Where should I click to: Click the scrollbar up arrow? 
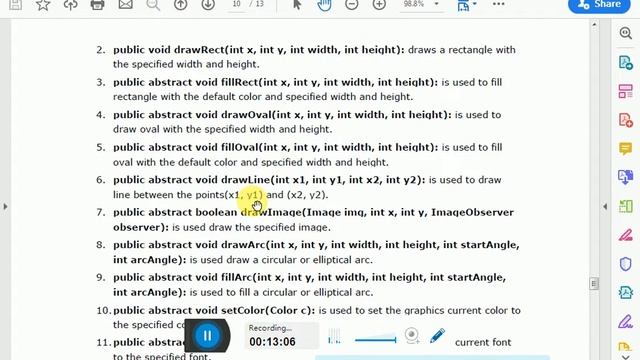[x=594, y=25]
